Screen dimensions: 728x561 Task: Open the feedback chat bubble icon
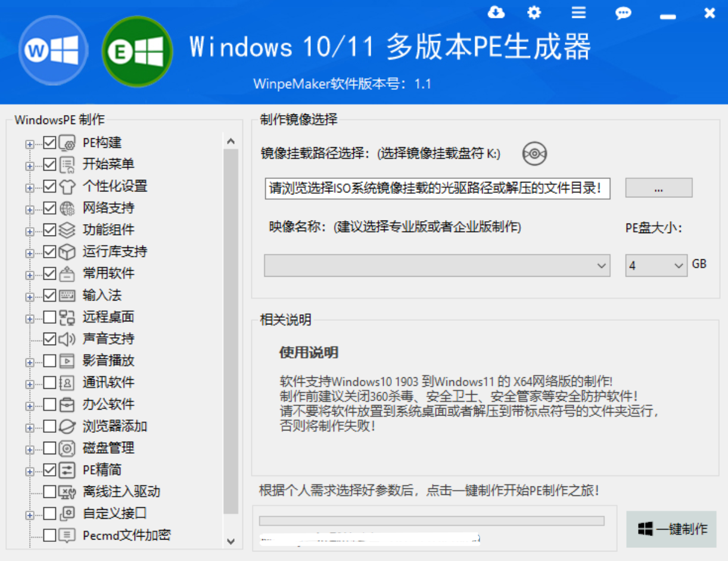[x=623, y=13]
